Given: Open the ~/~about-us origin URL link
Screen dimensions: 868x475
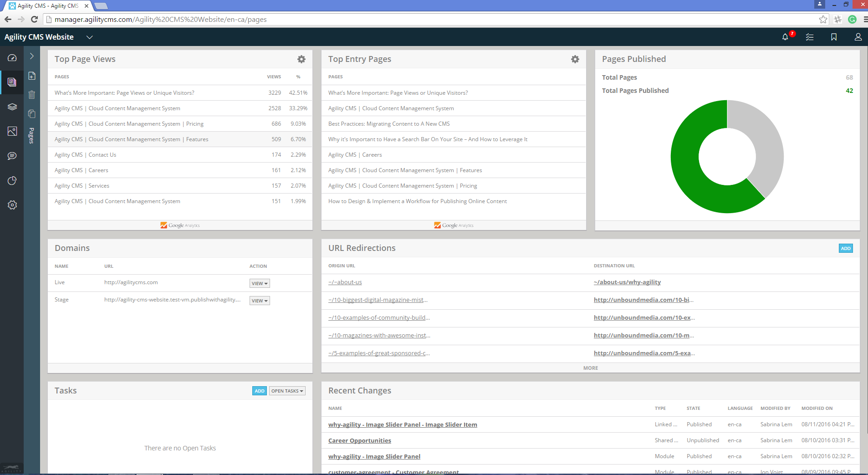Looking at the screenshot, I should pyautogui.click(x=345, y=282).
